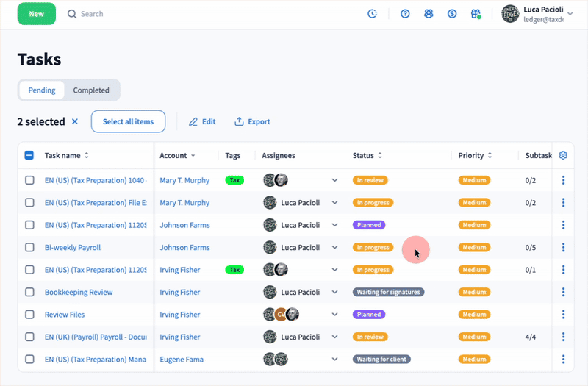
Task: Tick the checkbox for Review Files
Action: [29, 315]
